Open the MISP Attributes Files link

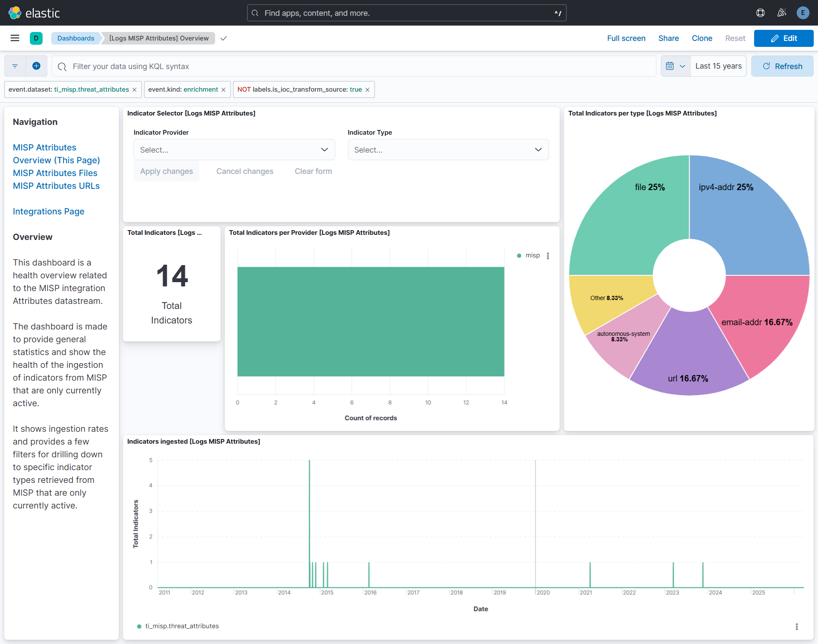(x=55, y=173)
